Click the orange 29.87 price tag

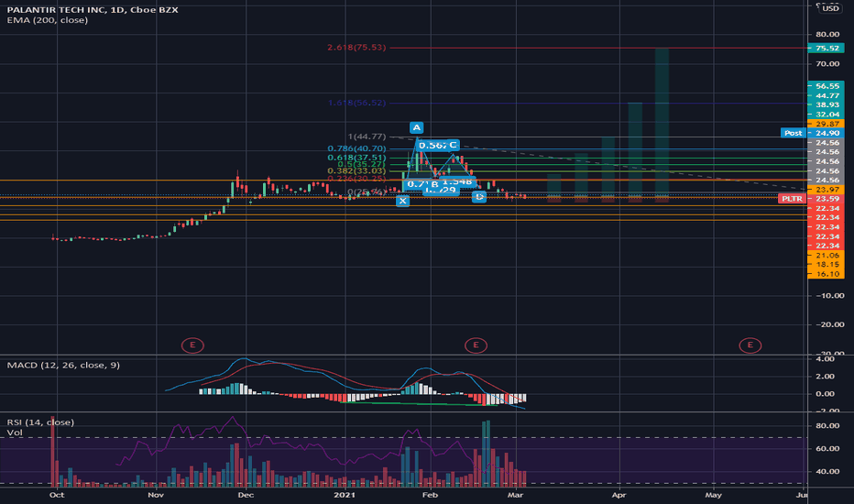tap(827, 124)
